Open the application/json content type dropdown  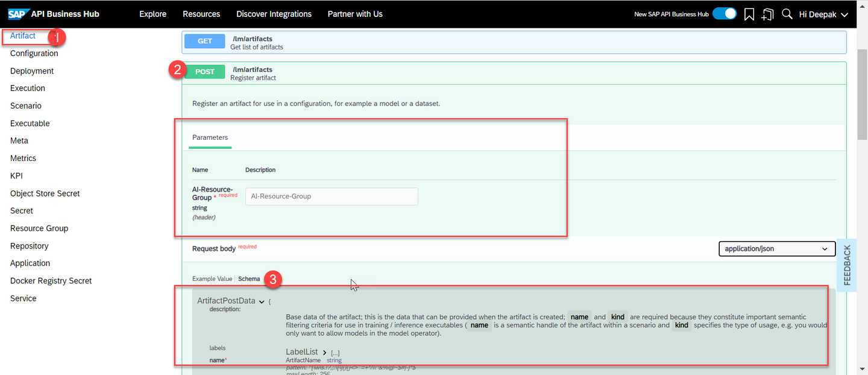[x=777, y=248]
